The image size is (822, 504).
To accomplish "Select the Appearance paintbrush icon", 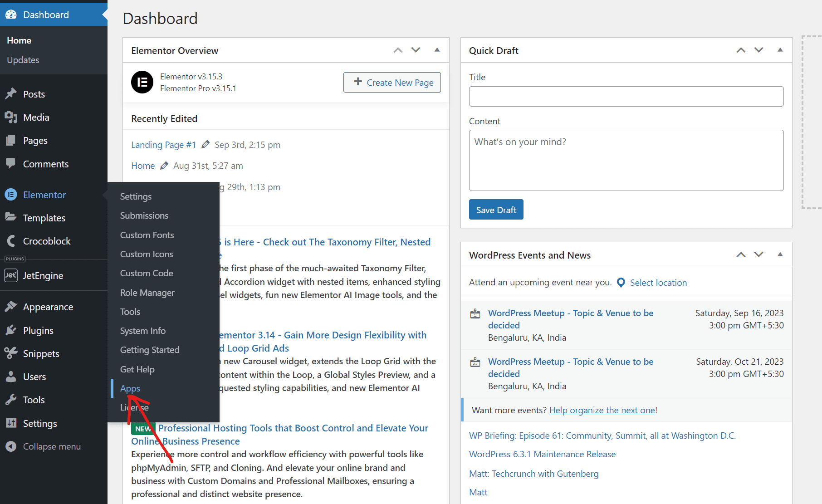I will coord(11,307).
